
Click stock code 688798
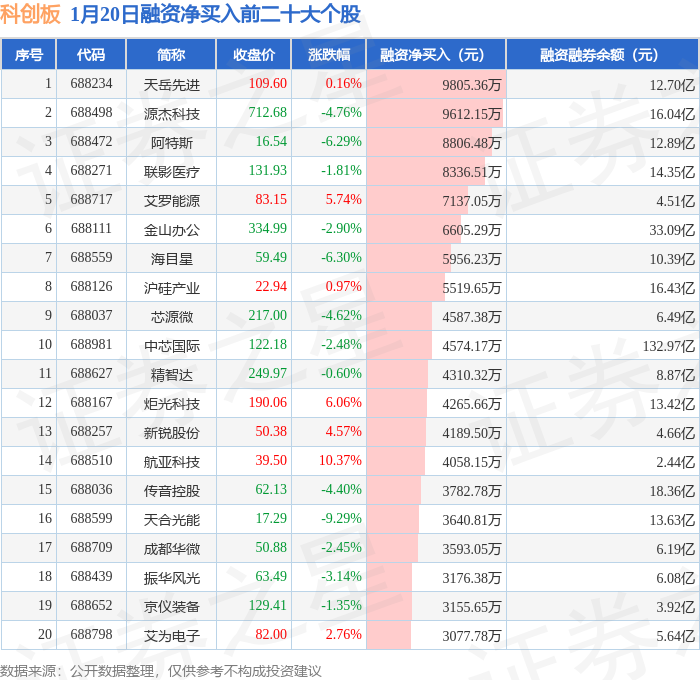tap(91, 634)
